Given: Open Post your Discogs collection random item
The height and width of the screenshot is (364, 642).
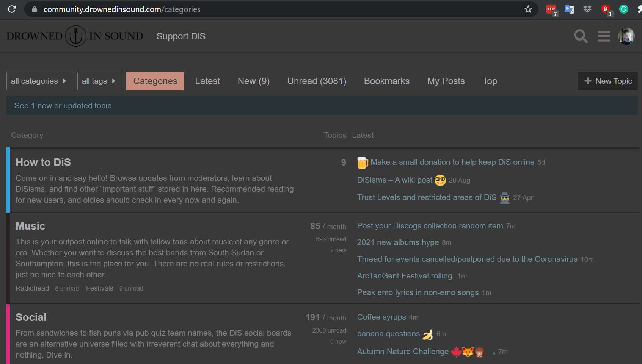Looking at the screenshot, I should pos(430,226).
